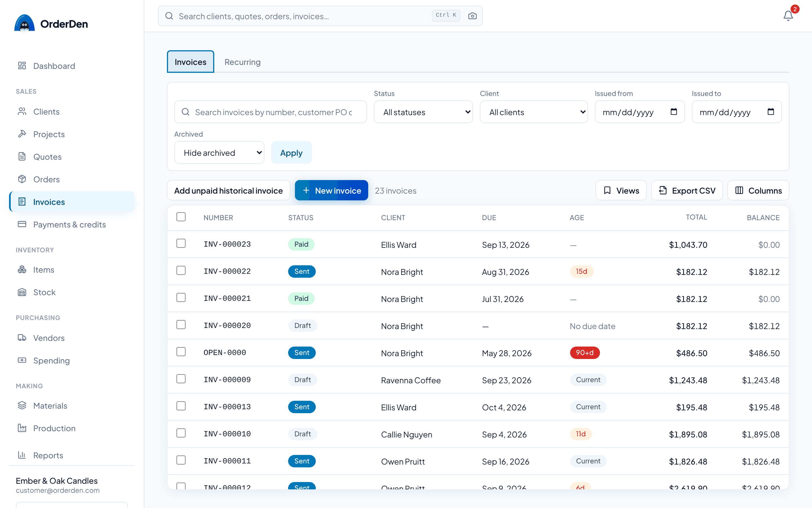Image resolution: width=812 pixels, height=508 pixels.
Task: Open Payments & credits
Action: (72, 224)
